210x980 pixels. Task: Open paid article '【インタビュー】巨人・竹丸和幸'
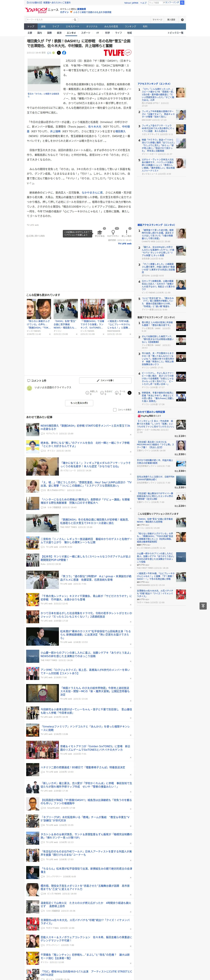(x=156, y=424)
